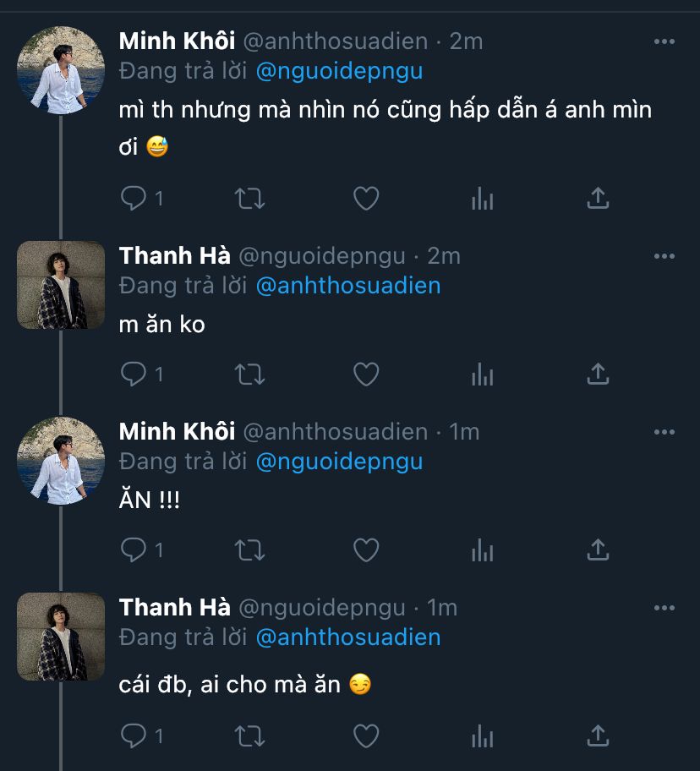The width and height of the screenshot is (700, 771).
Task: Open @anhthosuadien mention in "m ăn ko" tweet
Action: pos(347,285)
